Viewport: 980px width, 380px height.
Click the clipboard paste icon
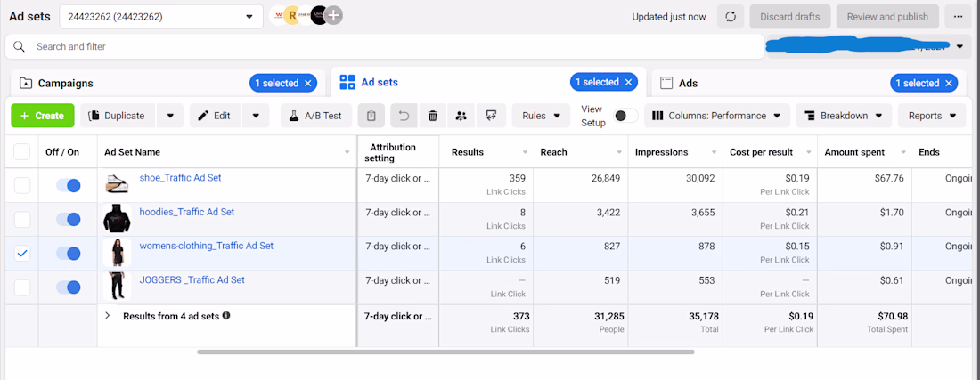[372, 116]
